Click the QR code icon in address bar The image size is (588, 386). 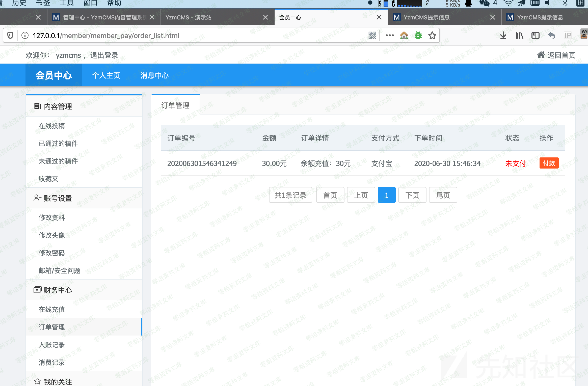point(372,36)
